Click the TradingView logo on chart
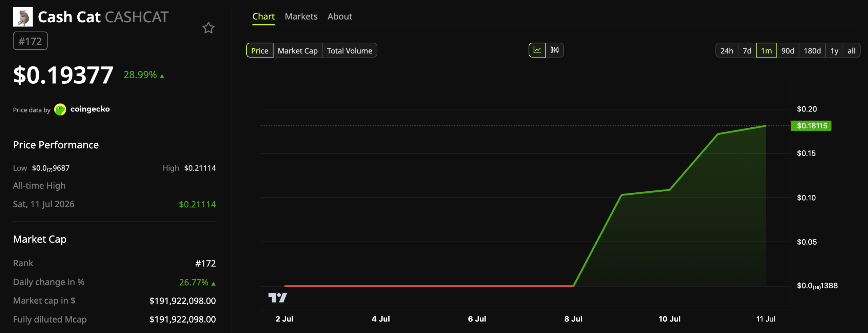868x333 pixels. tap(277, 298)
